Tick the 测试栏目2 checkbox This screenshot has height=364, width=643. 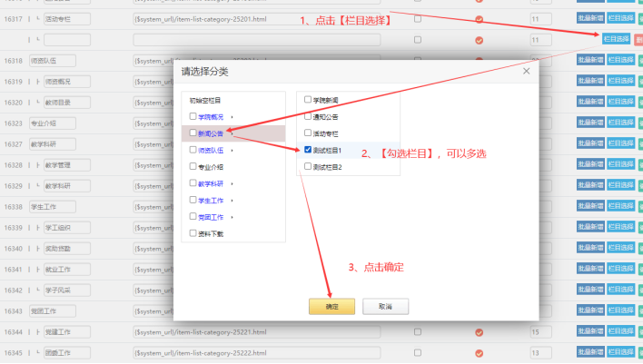[x=309, y=167]
